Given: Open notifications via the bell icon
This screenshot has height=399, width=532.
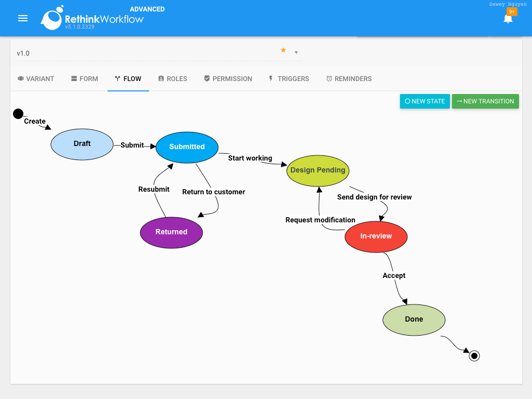Looking at the screenshot, I should (x=508, y=20).
